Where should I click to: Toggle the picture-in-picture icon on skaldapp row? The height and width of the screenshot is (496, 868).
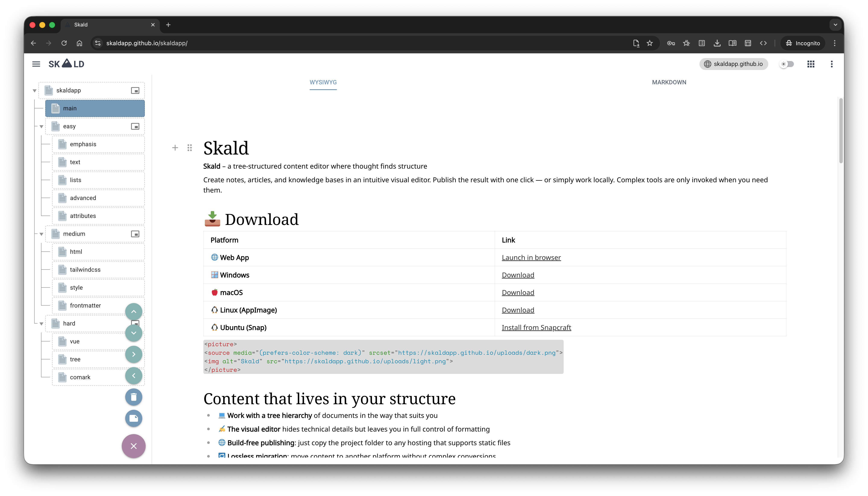(135, 91)
